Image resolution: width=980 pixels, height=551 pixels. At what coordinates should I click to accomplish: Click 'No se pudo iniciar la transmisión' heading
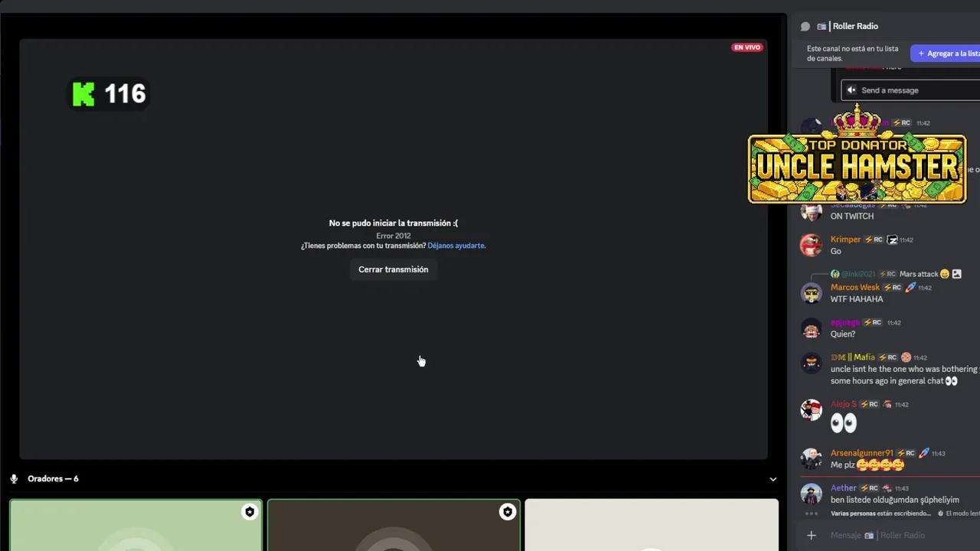394,223
